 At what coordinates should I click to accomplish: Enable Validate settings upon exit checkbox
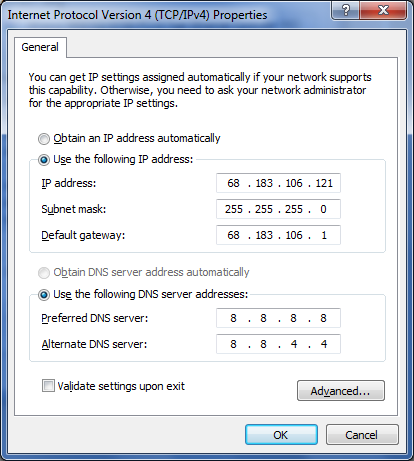48,386
